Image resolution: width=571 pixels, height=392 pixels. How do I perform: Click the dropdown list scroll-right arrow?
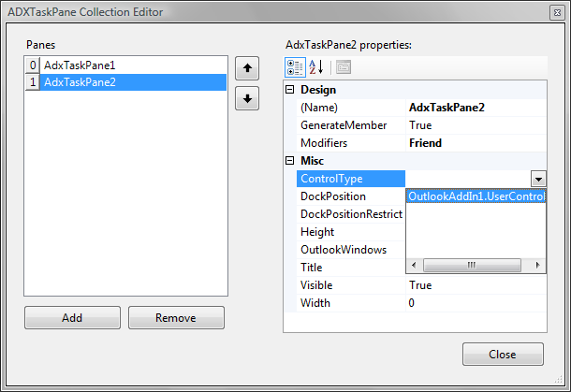[538, 266]
